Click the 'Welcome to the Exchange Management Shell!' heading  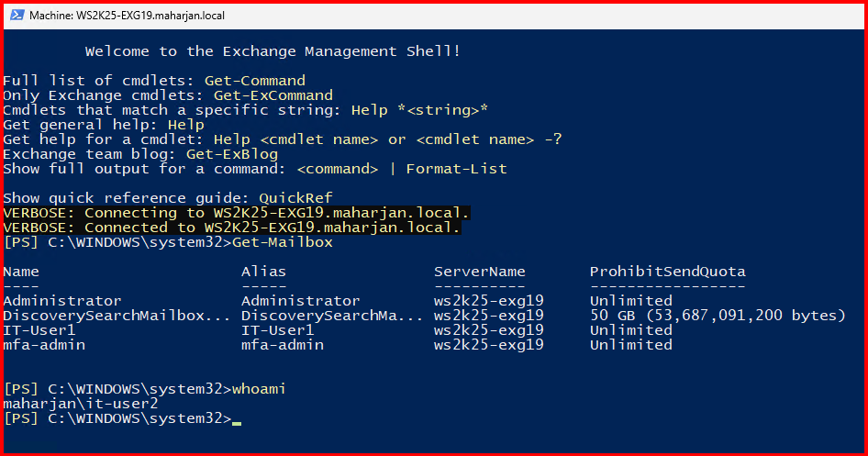point(273,51)
